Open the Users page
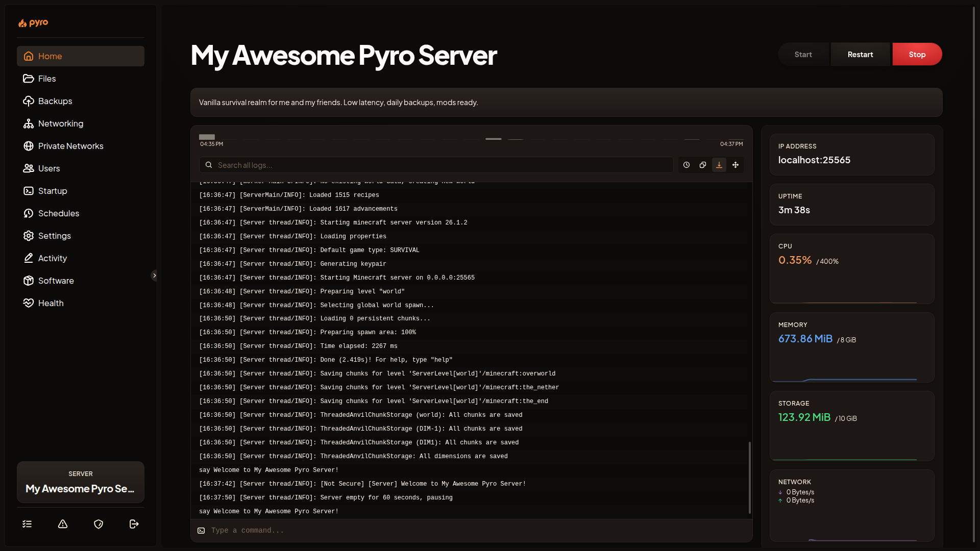980x551 pixels. pyautogui.click(x=81, y=168)
